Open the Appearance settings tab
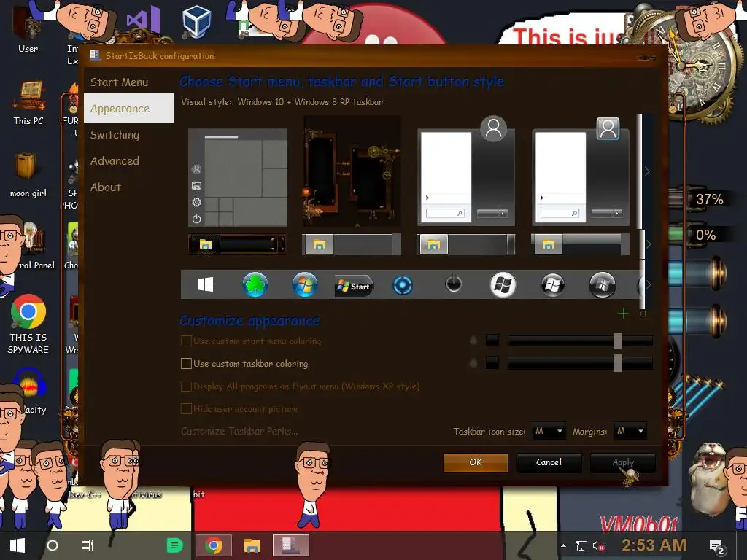The height and width of the screenshot is (560, 747). [129, 108]
